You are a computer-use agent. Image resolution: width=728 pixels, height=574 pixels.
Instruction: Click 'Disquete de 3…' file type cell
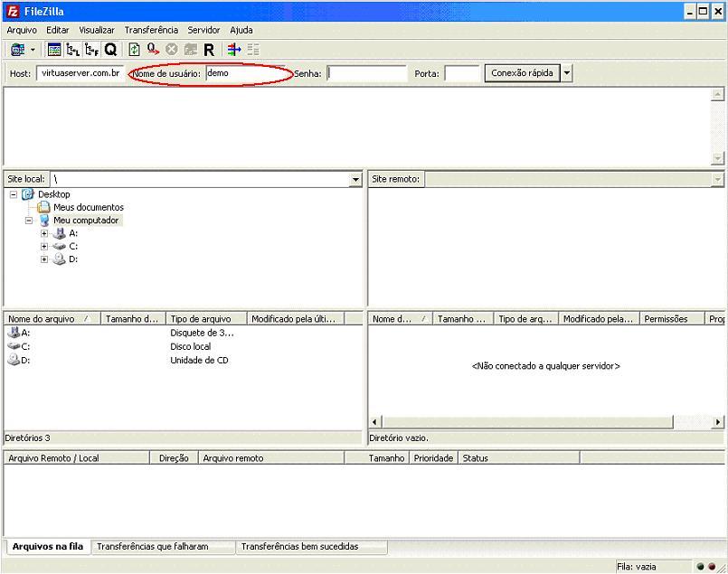tap(202, 333)
